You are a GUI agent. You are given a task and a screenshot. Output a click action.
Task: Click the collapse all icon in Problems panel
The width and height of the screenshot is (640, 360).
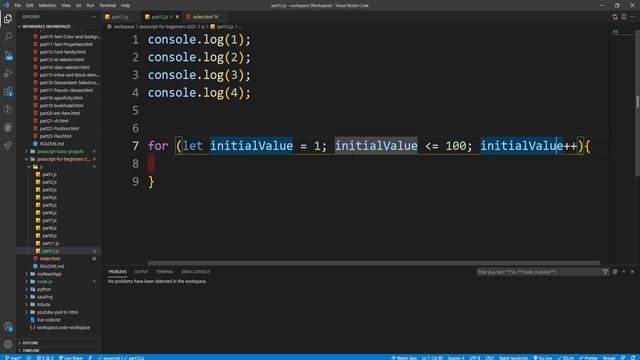615,272
